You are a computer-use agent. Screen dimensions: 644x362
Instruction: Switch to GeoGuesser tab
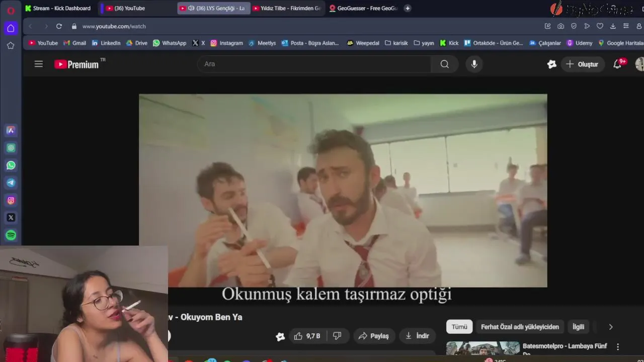click(363, 8)
